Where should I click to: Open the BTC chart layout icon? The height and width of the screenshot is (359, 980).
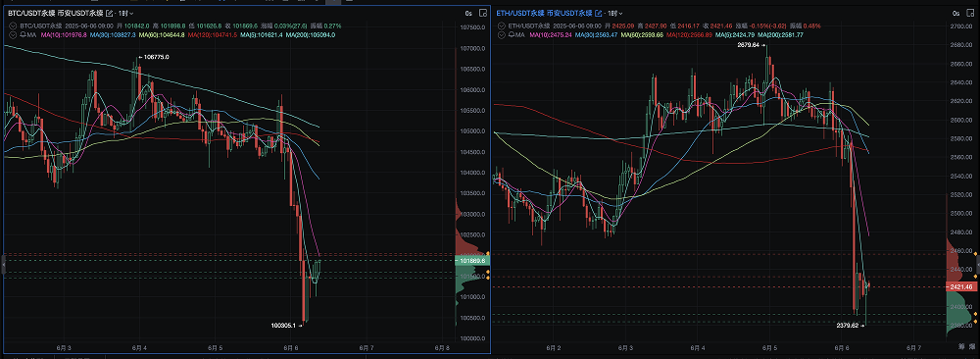[x=482, y=13]
